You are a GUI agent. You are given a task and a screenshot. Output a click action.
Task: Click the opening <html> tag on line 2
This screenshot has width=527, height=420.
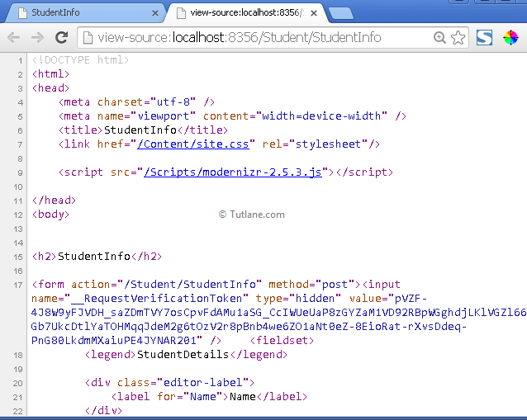pyautogui.click(x=50, y=74)
